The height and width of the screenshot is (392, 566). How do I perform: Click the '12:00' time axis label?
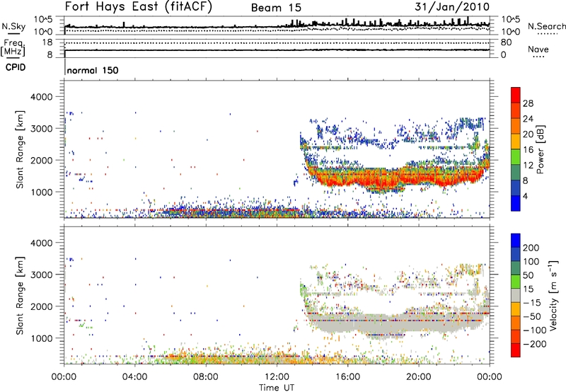click(x=277, y=377)
